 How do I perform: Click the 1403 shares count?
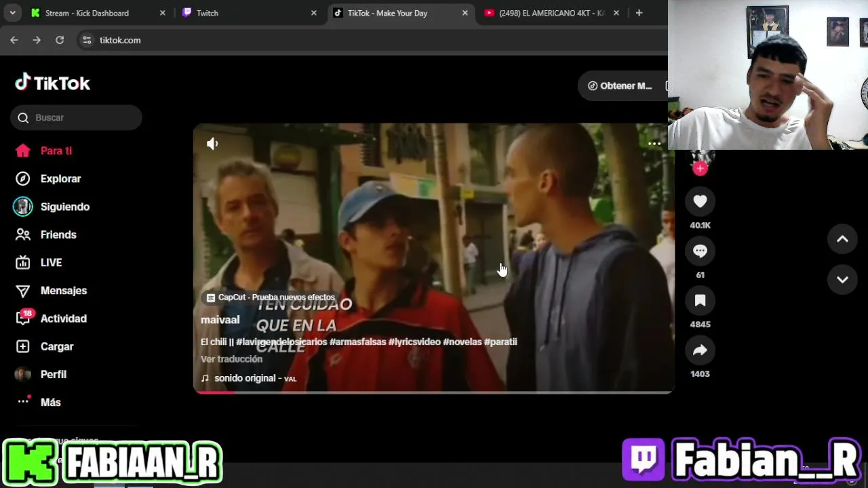click(x=700, y=373)
